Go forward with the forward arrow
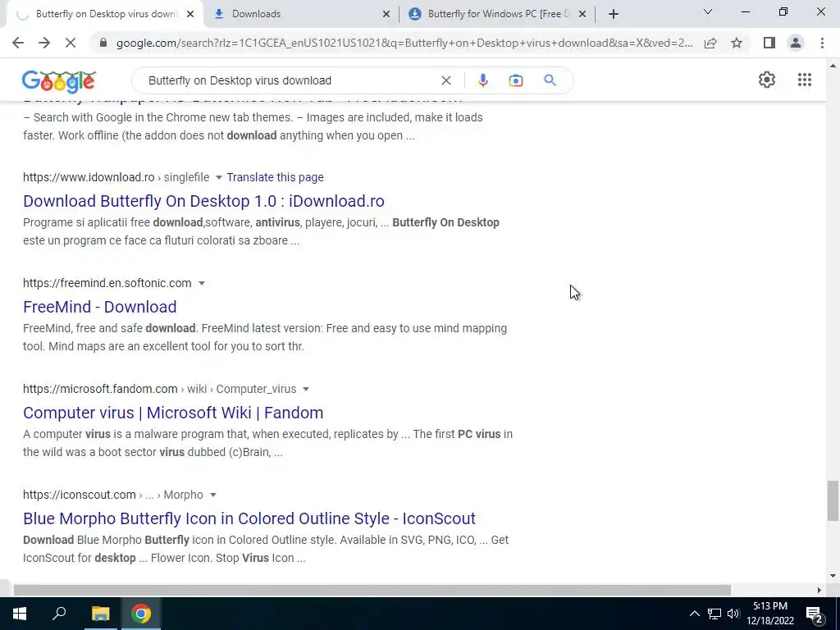The height and width of the screenshot is (630, 840). coord(44,43)
